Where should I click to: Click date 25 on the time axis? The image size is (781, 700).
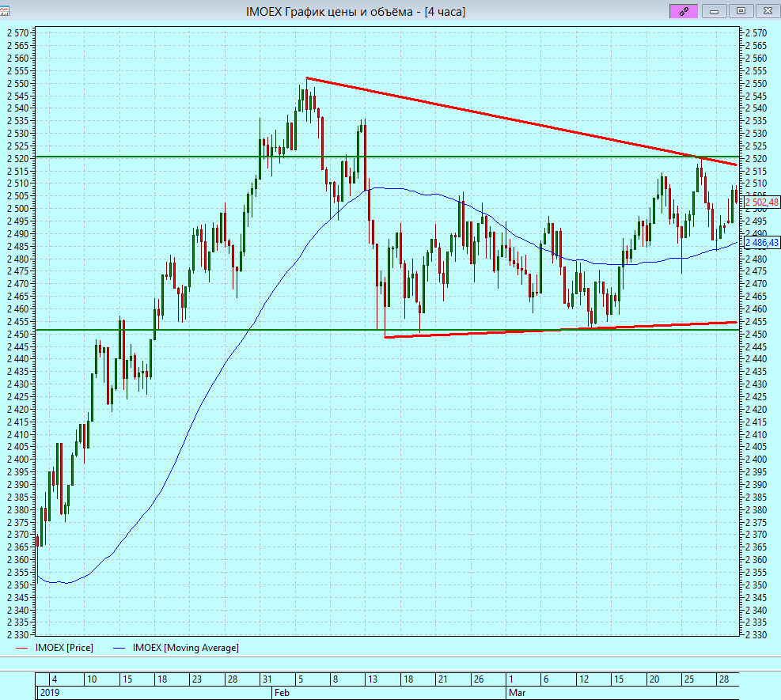point(689,679)
